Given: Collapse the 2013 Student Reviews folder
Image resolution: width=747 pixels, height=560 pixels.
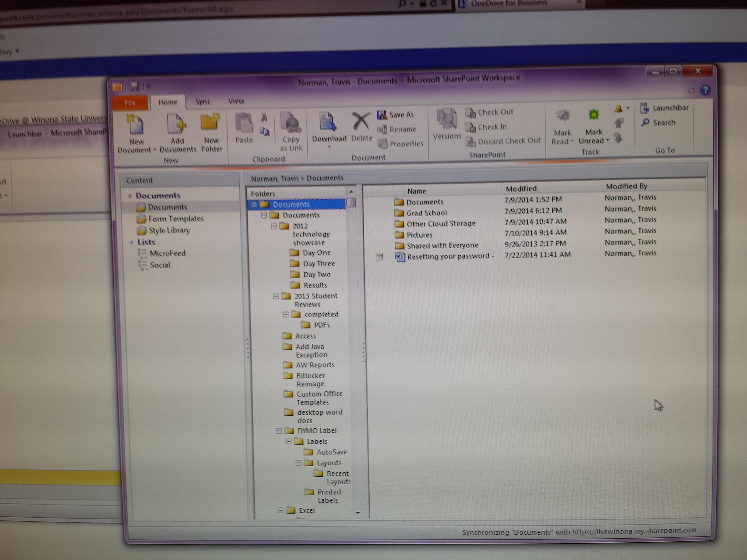Looking at the screenshot, I should tap(276, 296).
